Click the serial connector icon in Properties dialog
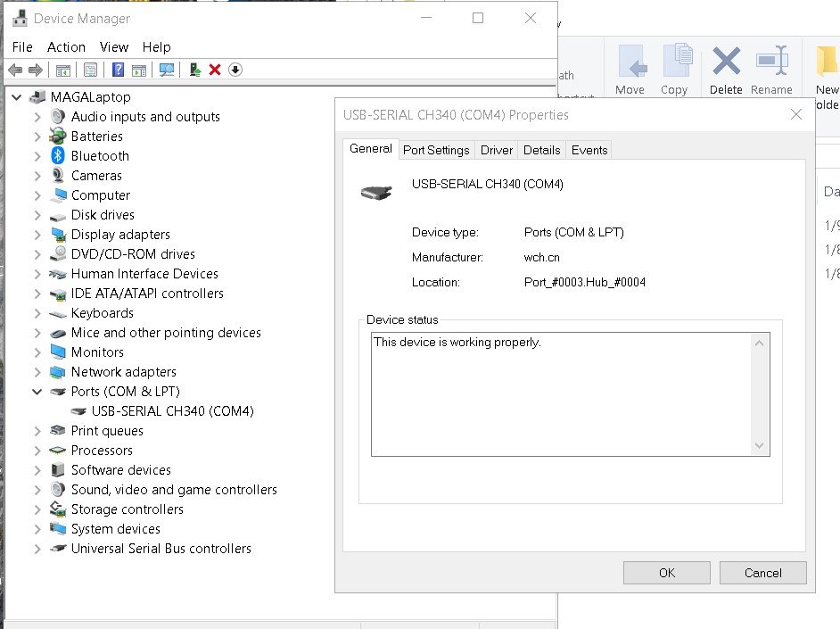The image size is (840, 629). point(376,192)
